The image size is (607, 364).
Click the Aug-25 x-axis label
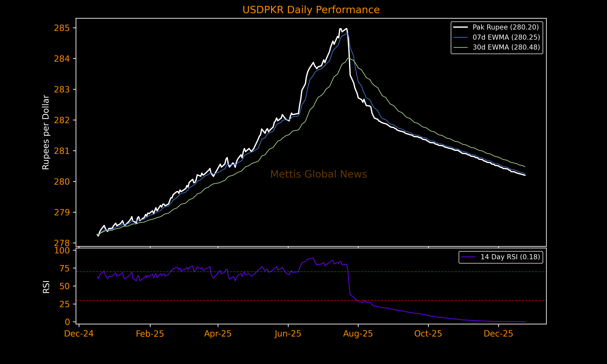click(358, 334)
